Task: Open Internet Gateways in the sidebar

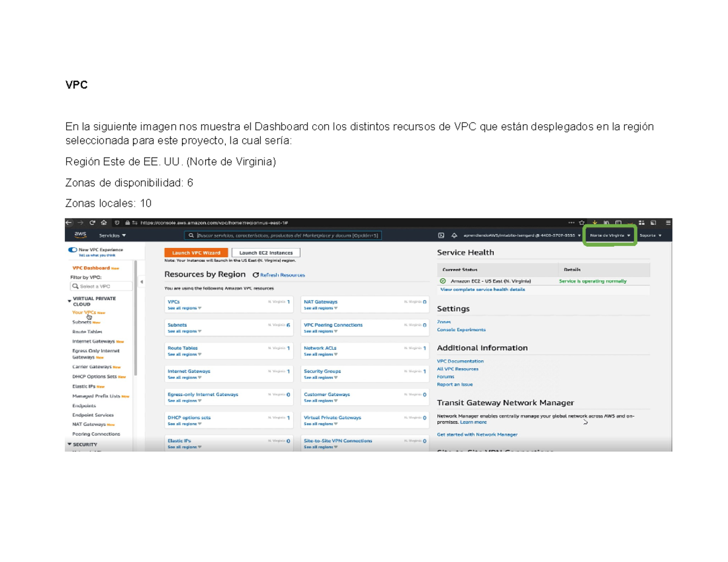Action: click(93, 341)
